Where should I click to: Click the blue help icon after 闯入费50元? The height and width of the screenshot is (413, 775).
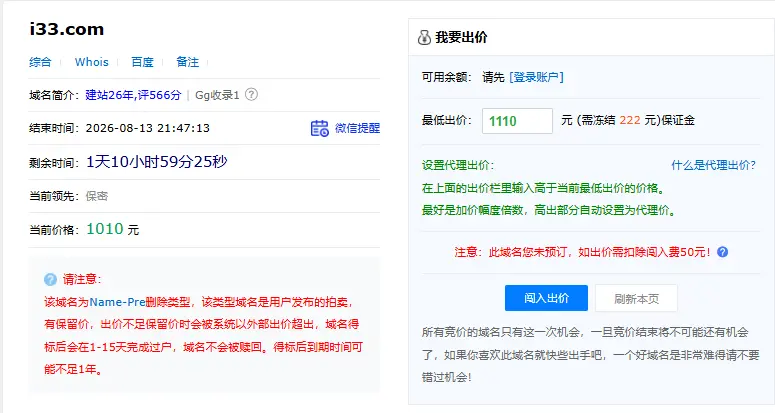(x=722, y=252)
